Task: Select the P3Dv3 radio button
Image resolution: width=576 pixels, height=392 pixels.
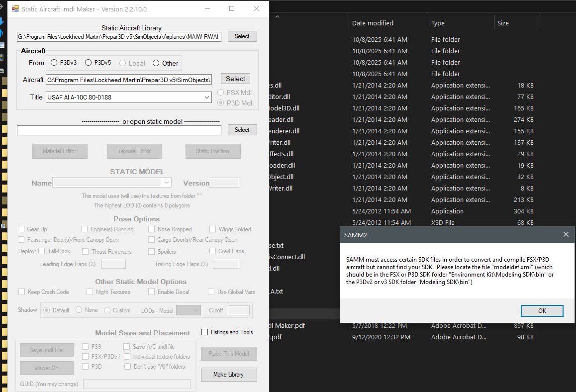Action: (x=54, y=63)
